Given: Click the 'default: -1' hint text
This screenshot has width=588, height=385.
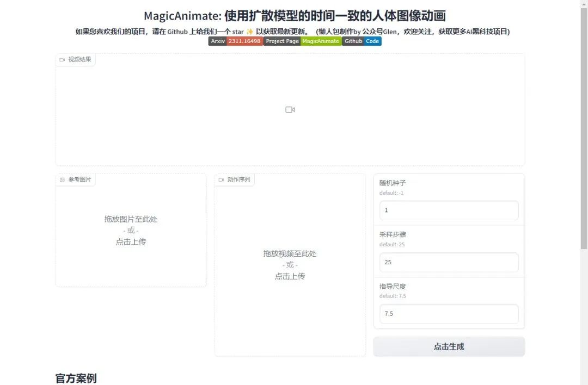Looking at the screenshot, I should coord(391,193).
